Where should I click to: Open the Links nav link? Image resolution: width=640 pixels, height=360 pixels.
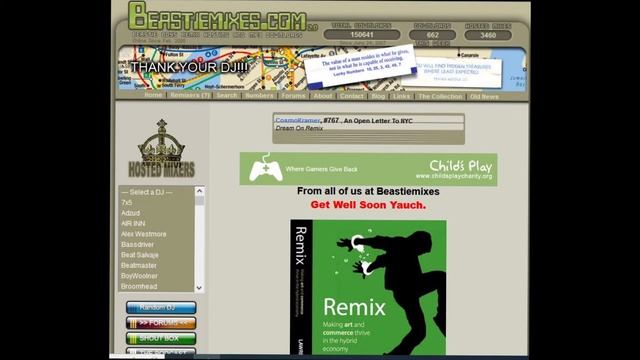[402, 96]
